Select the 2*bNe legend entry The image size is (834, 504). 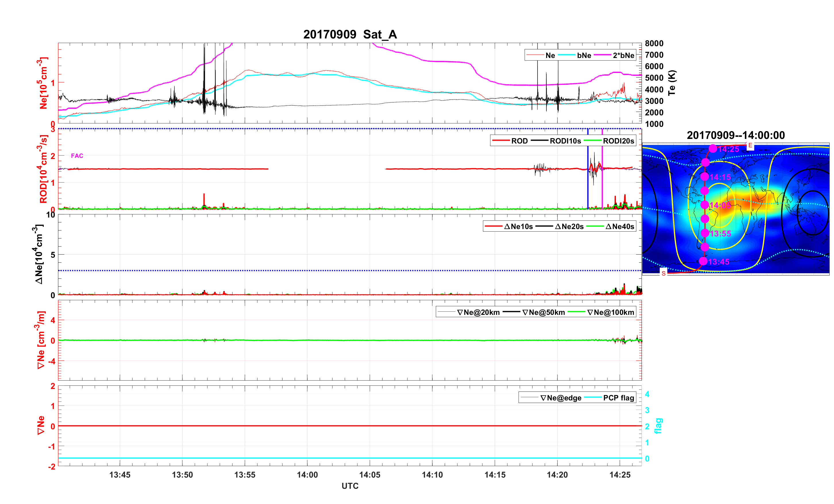coord(623,55)
